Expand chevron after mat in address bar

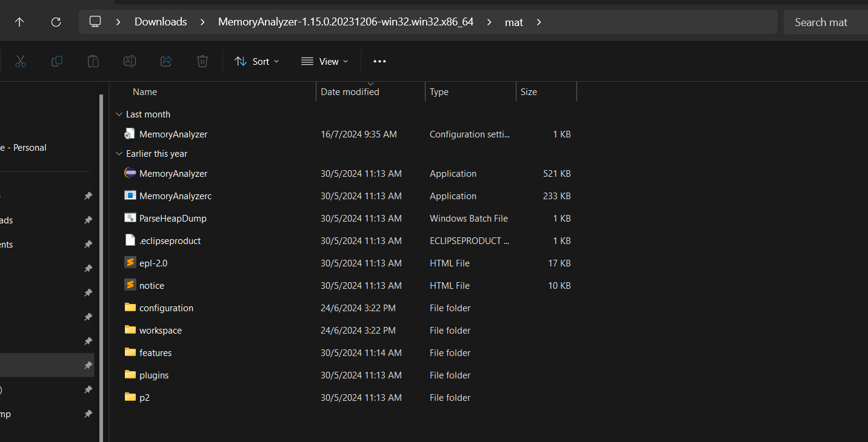coord(539,22)
